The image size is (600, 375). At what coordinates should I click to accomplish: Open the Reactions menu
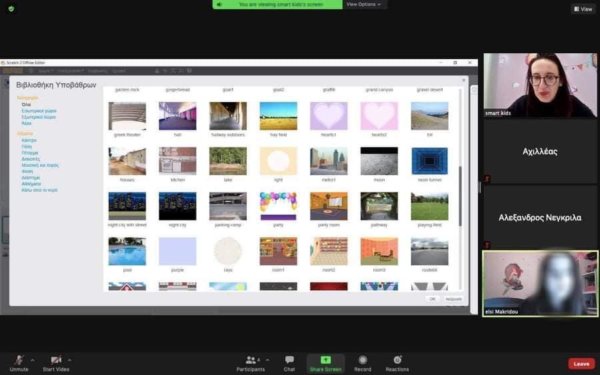tap(397, 360)
